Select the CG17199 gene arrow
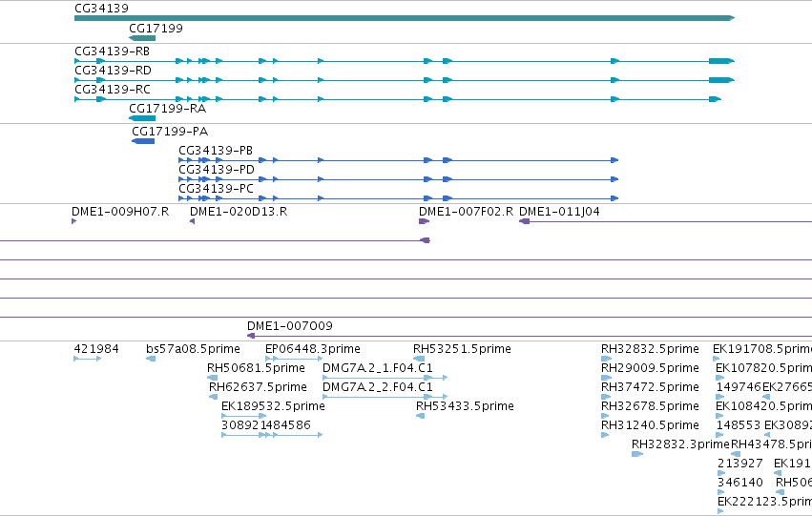812x516 pixels. pyautogui.click(x=142, y=38)
